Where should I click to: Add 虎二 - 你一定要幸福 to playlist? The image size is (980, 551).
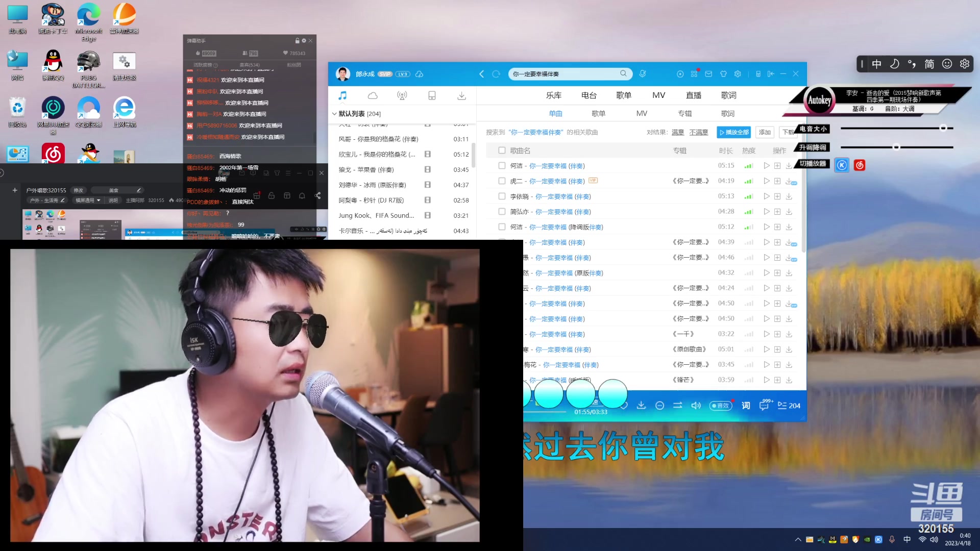pyautogui.click(x=777, y=181)
